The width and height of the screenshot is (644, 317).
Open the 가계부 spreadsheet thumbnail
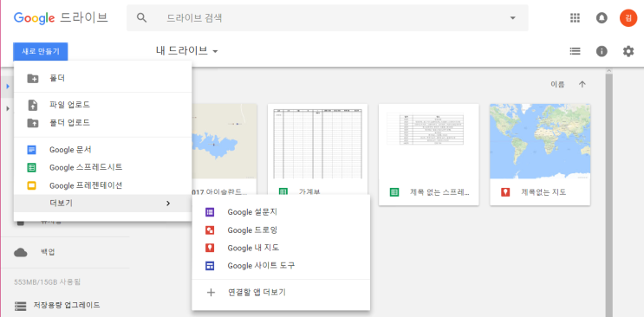click(x=317, y=141)
